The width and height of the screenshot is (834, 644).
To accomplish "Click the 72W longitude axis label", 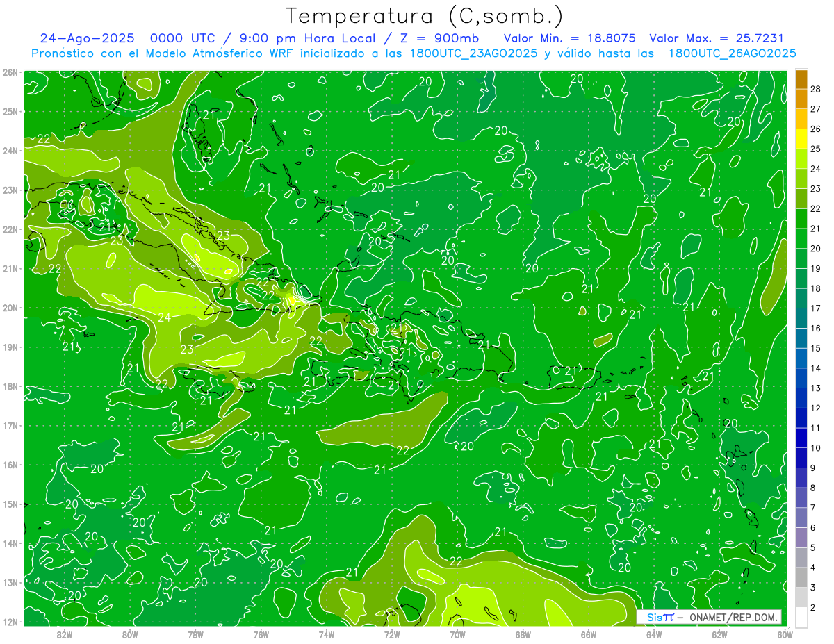I will click(x=392, y=634).
